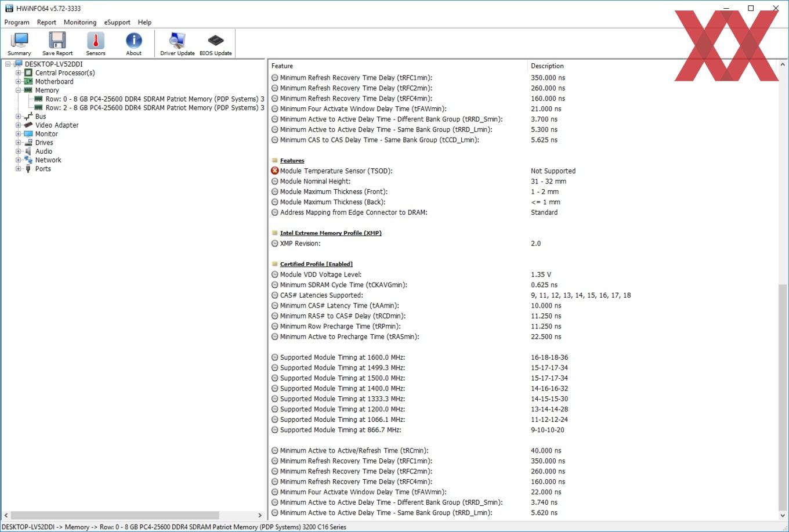The height and width of the screenshot is (532, 789).
Task: Select Row: 0 memory module entry
Action: [155, 99]
